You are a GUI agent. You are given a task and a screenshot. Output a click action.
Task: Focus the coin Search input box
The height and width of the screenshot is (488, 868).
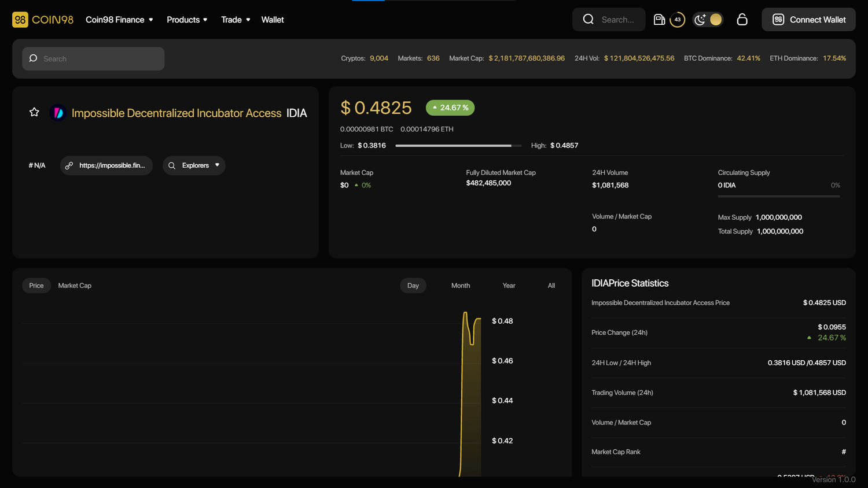point(93,58)
